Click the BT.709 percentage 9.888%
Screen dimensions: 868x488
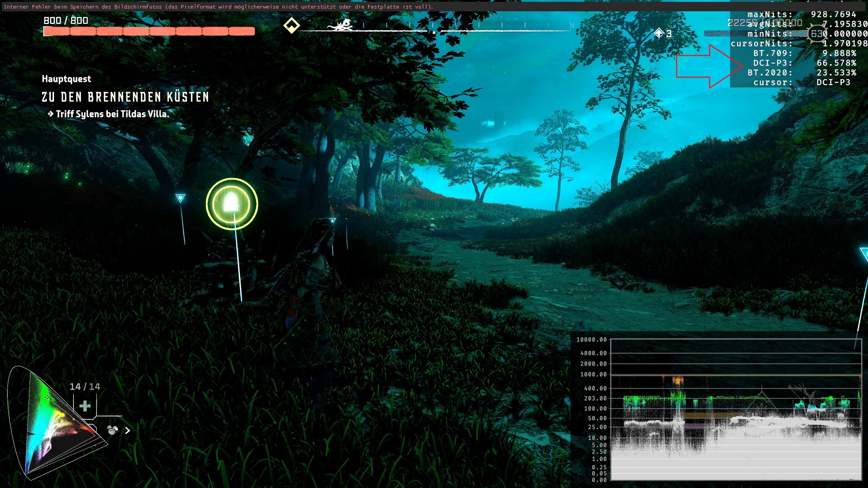(839, 53)
